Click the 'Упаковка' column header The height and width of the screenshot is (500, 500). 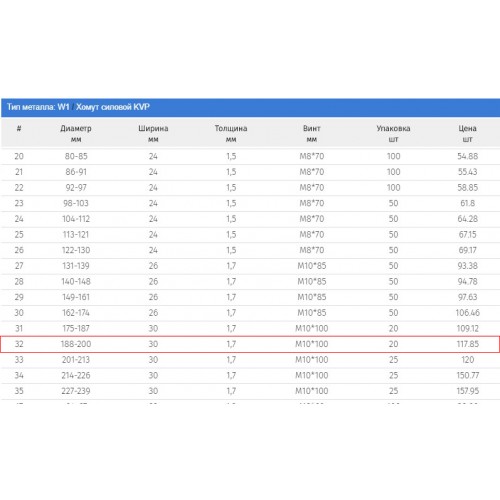(393, 128)
